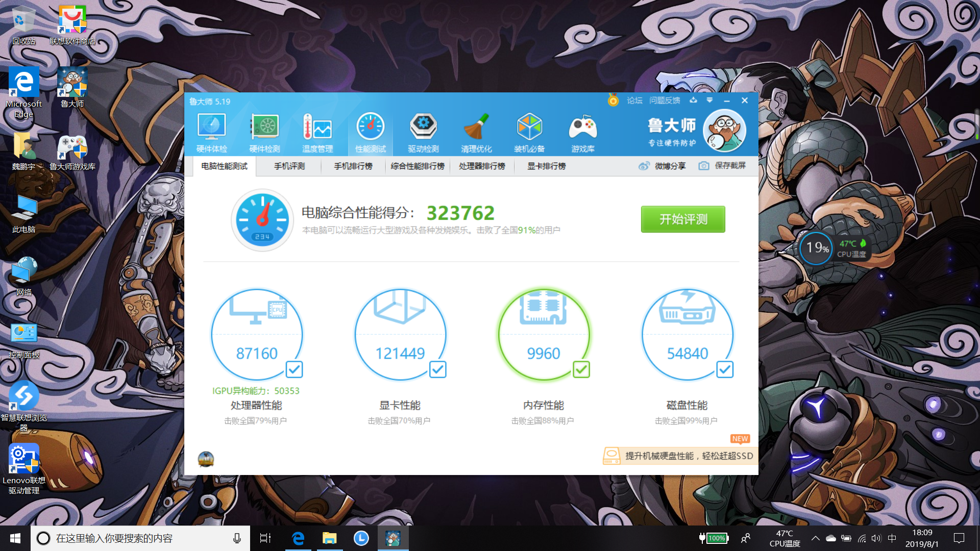980x551 pixels.
Task: Click the 121449 graphics score circle
Action: (400, 335)
